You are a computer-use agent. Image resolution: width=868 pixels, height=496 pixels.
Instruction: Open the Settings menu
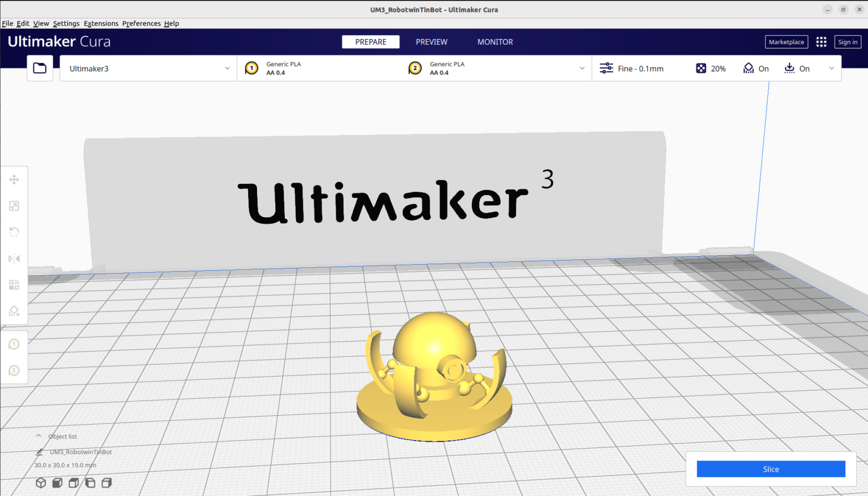(66, 23)
